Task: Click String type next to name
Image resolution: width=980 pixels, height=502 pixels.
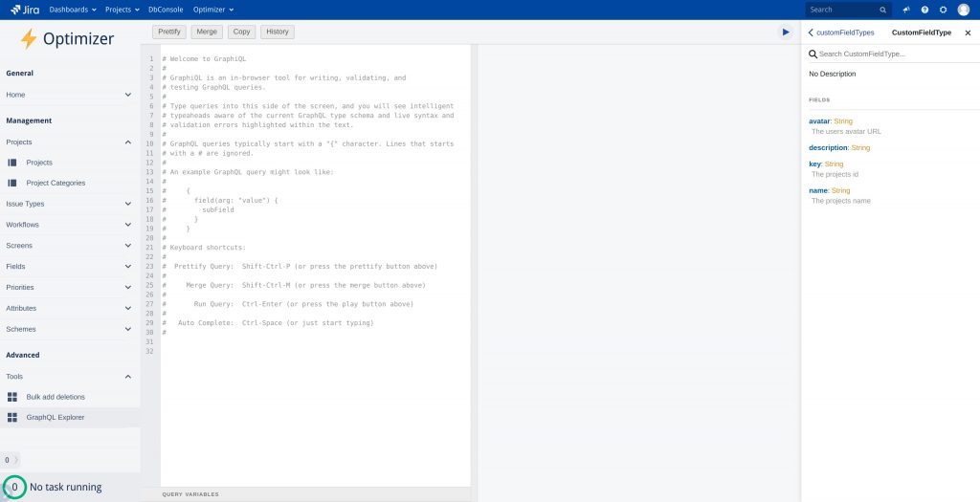Action: click(840, 190)
